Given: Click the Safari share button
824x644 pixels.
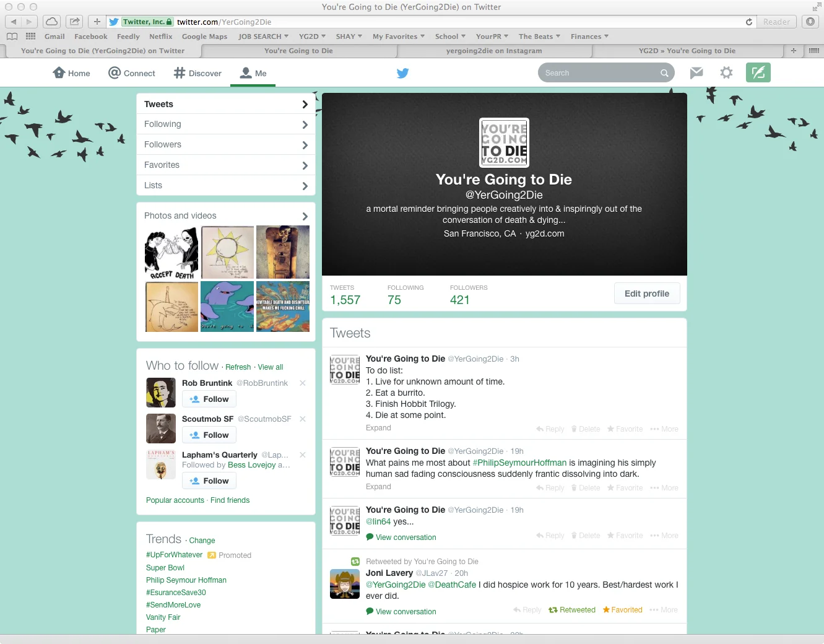Looking at the screenshot, I should coord(75,22).
